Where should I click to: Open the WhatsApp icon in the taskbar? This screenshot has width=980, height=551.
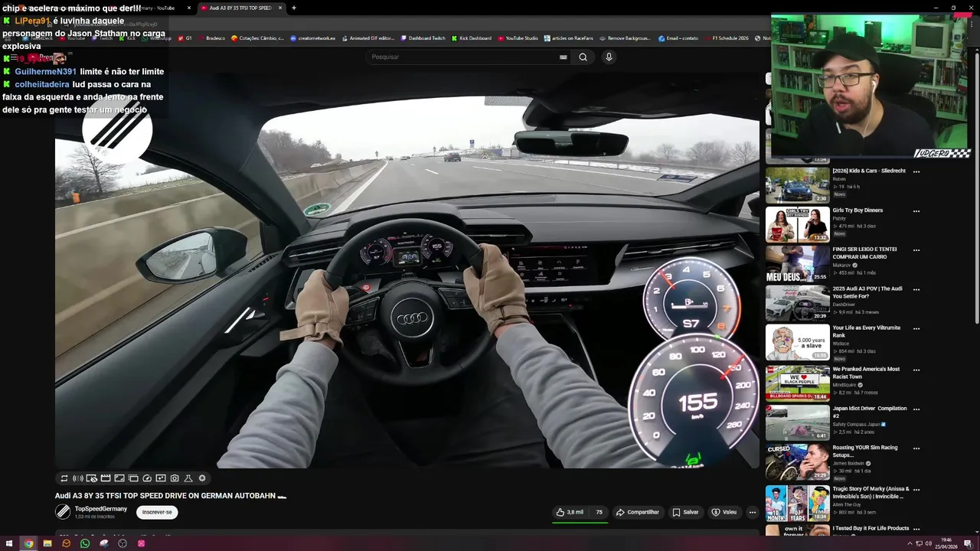pyautogui.click(x=85, y=543)
